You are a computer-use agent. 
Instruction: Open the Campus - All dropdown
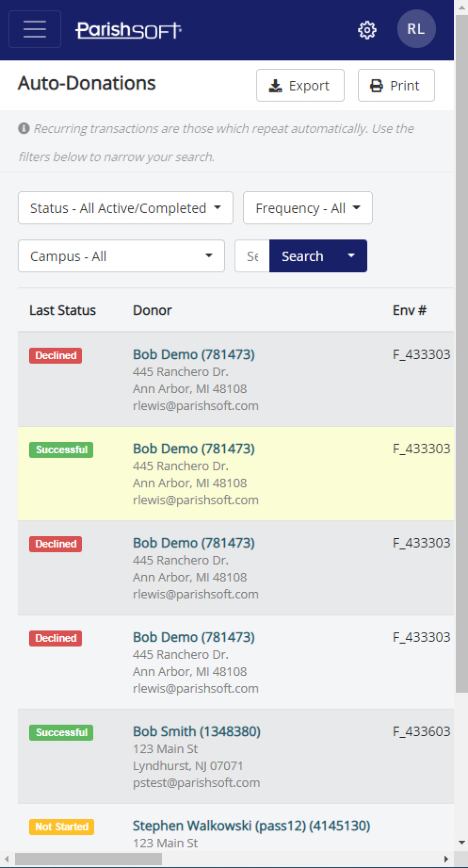121,256
